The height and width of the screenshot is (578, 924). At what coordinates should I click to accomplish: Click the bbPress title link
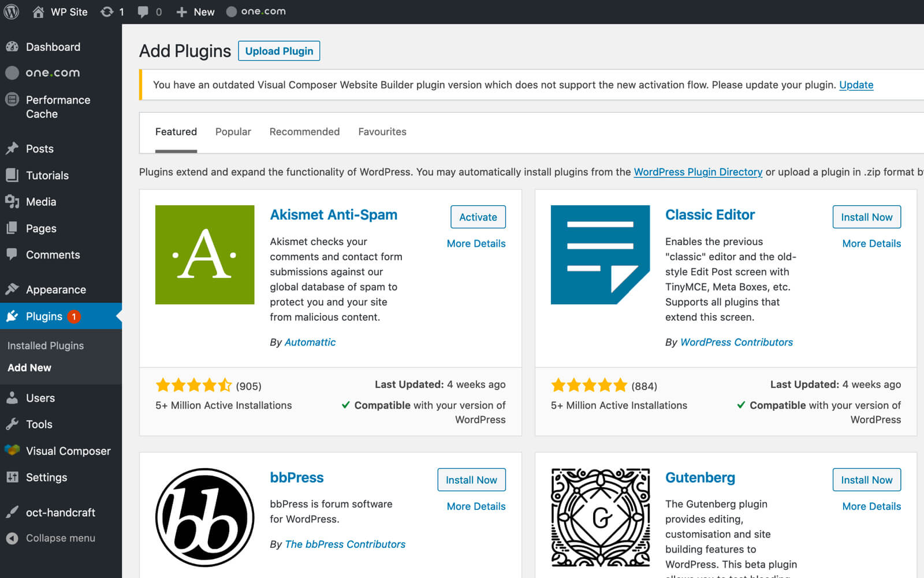click(297, 477)
